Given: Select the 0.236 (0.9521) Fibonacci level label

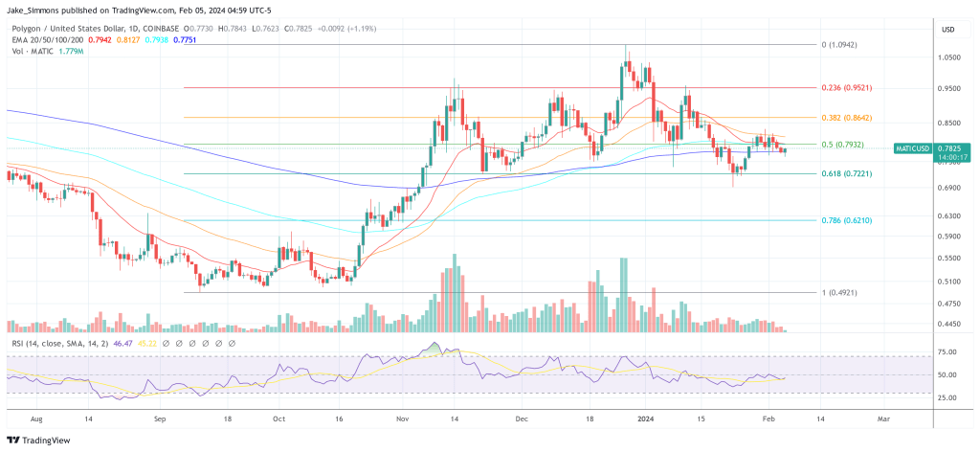Looking at the screenshot, I should coord(847,87).
